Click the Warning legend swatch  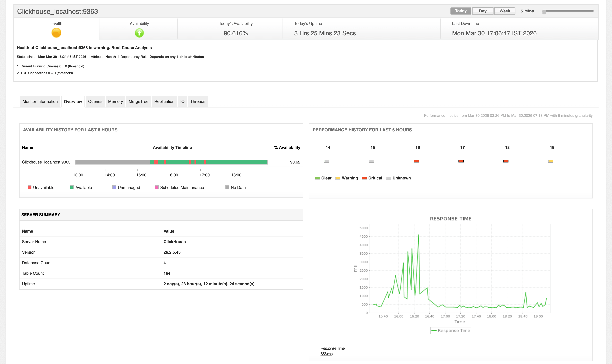[338, 178]
